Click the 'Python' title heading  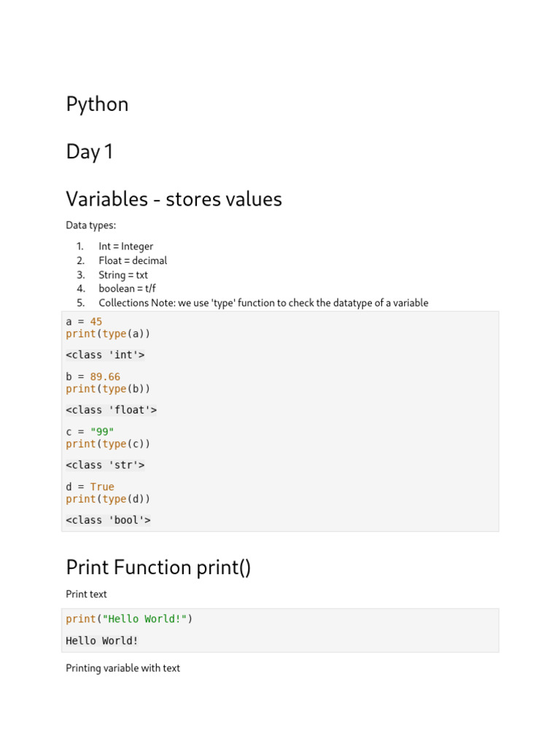tap(97, 104)
